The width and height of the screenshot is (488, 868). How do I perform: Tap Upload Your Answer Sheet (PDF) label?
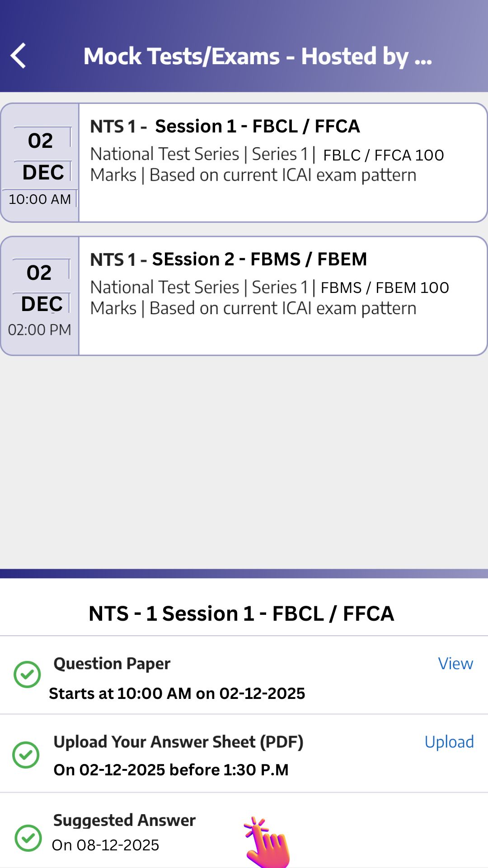[178, 742]
